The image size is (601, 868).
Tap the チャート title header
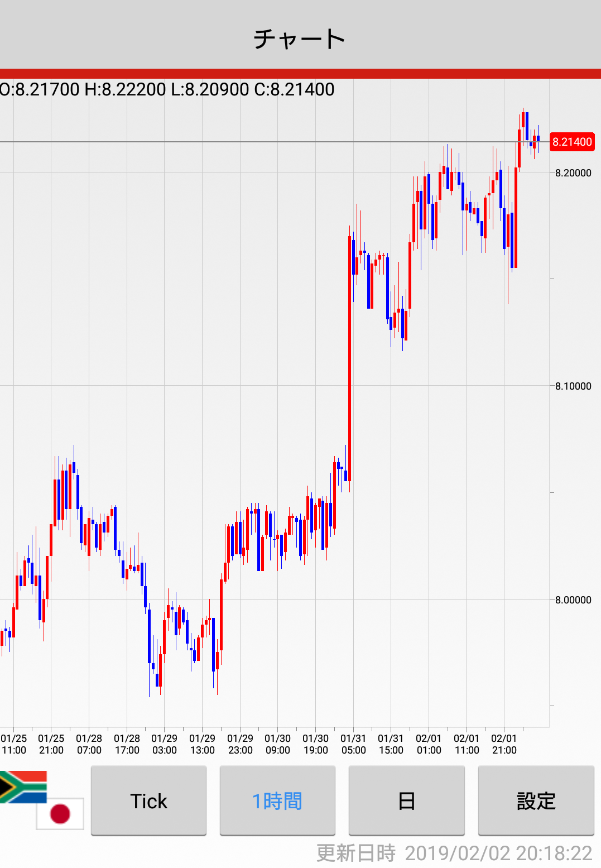(300, 39)
